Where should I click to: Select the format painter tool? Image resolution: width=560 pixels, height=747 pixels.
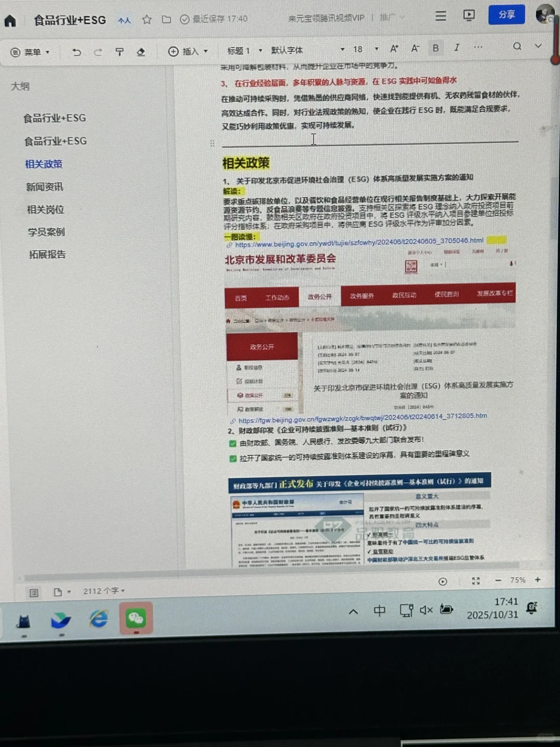(120, 52)
